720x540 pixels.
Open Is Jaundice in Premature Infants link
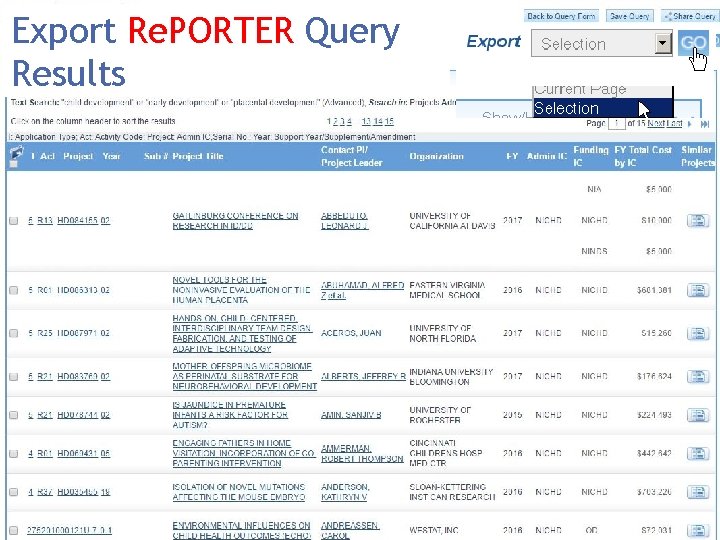(230, 415)
